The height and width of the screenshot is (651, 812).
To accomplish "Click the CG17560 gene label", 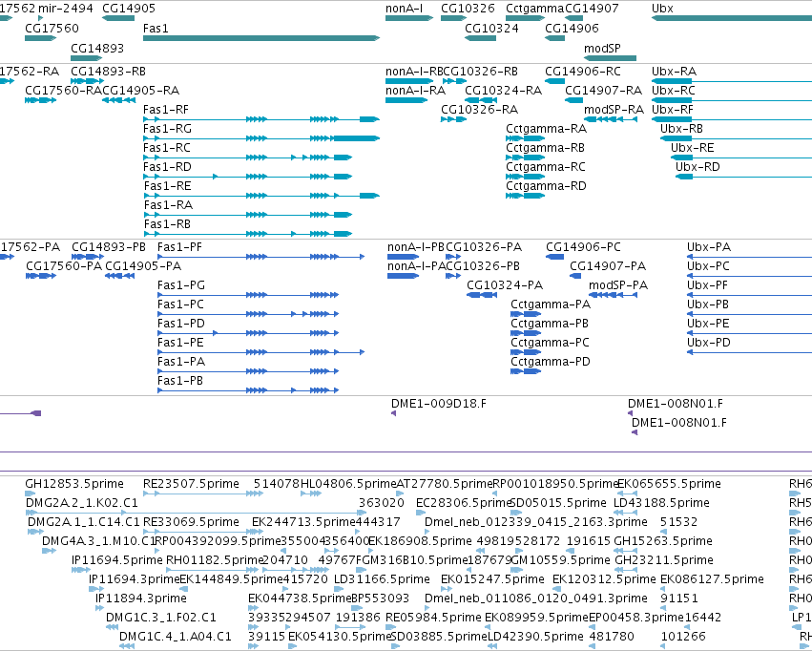I will [52, 29].
